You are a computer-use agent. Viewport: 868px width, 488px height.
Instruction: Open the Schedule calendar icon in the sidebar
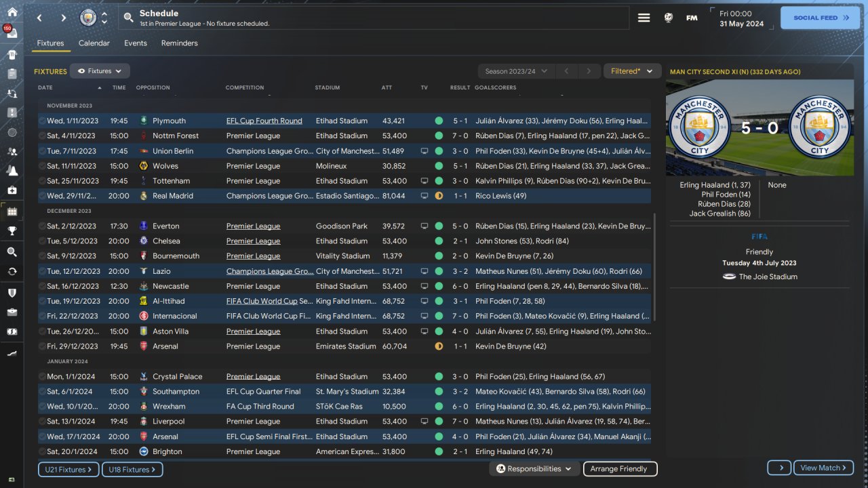pos(12,211)
